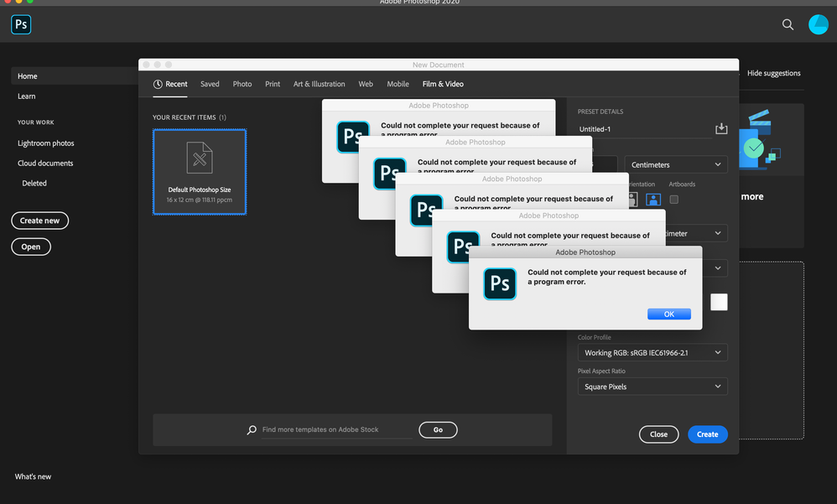Screen dimensions: 837x504
Task: Open the search magnifier icon
Action: [x=788, y=24]
